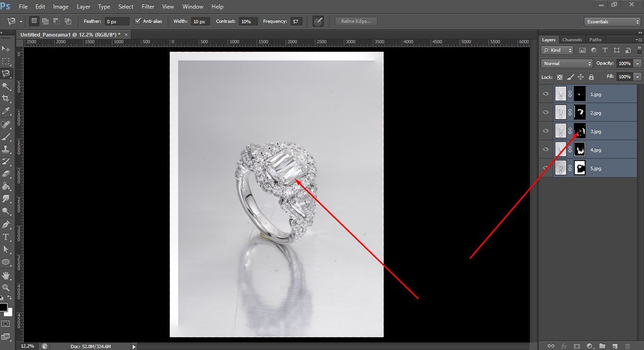Select the Magnetic Lasso tool

tap(6, 73)
